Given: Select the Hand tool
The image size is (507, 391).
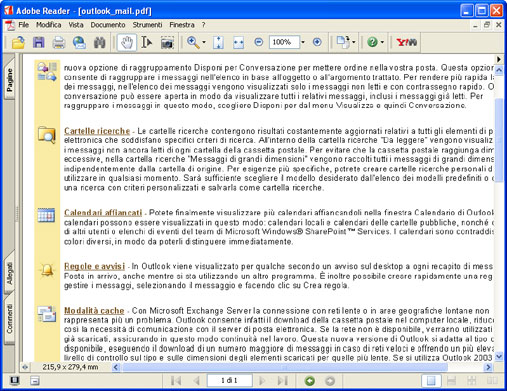Looking at the screenshot, I should (x=127, y=43).
